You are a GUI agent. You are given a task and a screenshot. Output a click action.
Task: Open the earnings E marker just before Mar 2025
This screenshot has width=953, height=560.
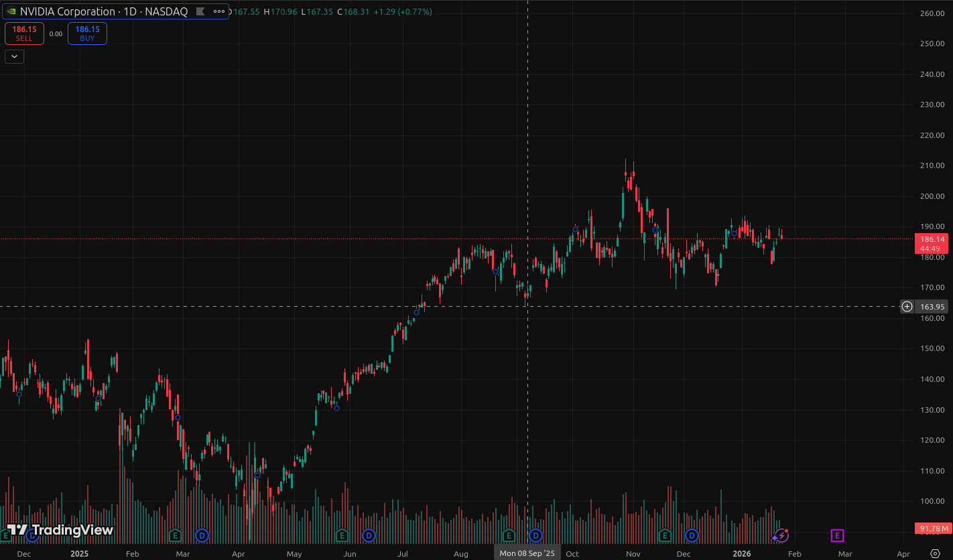tap(175, 535)
